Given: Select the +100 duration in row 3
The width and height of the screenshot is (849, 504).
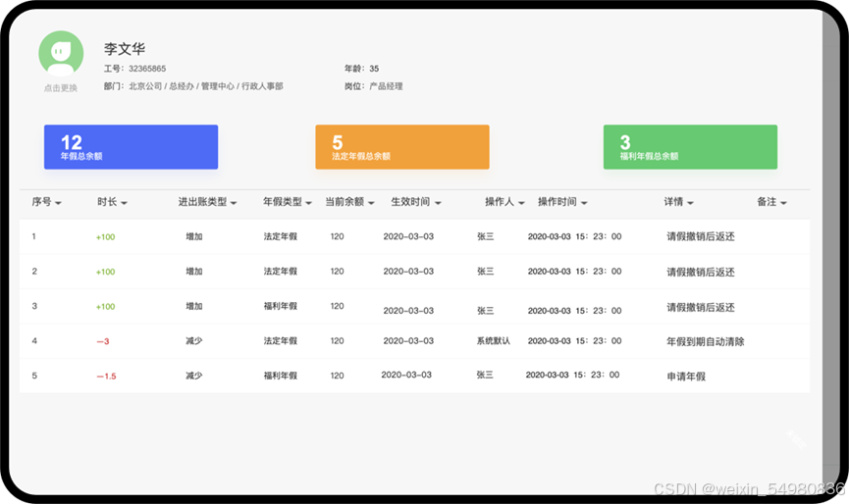Looking at the screenshot, I should pos(106,307).
